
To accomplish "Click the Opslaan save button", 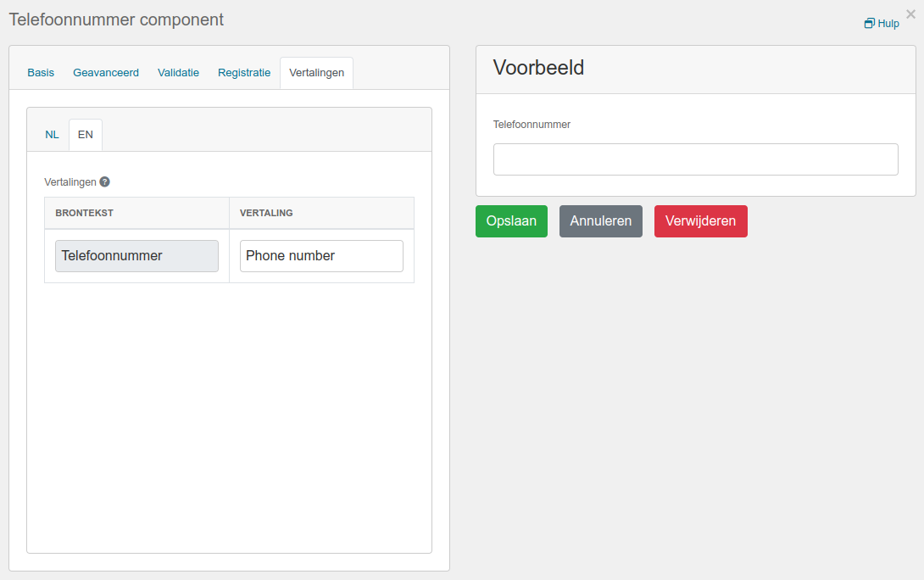I will pyautogui.click(x=511, y=221).
